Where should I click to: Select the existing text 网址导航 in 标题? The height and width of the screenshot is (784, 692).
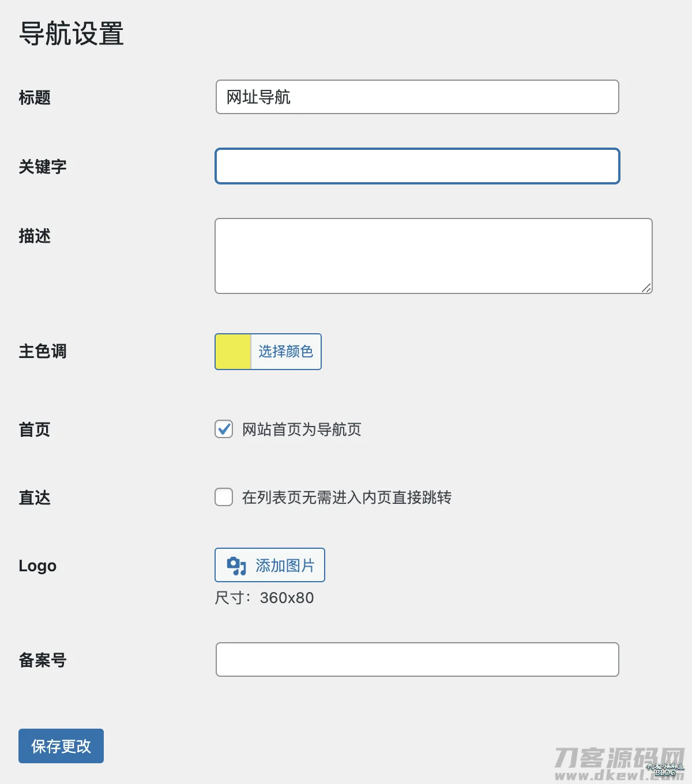pos(259,97)
